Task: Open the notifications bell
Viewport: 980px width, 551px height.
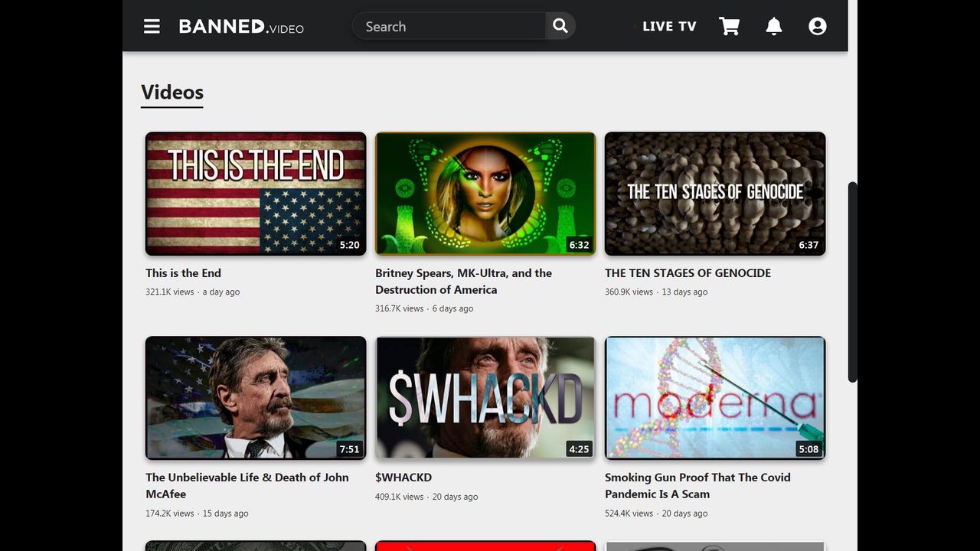Action: click(x=774, y=26)
